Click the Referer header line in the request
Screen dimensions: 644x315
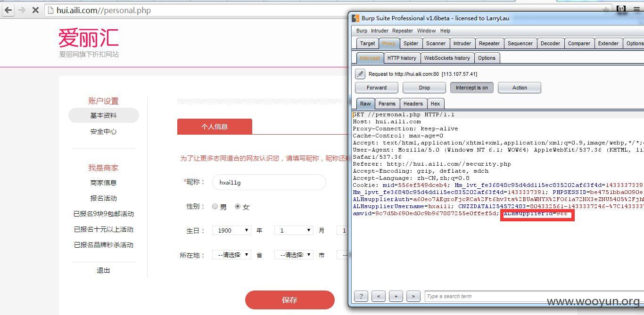(432, 164)
